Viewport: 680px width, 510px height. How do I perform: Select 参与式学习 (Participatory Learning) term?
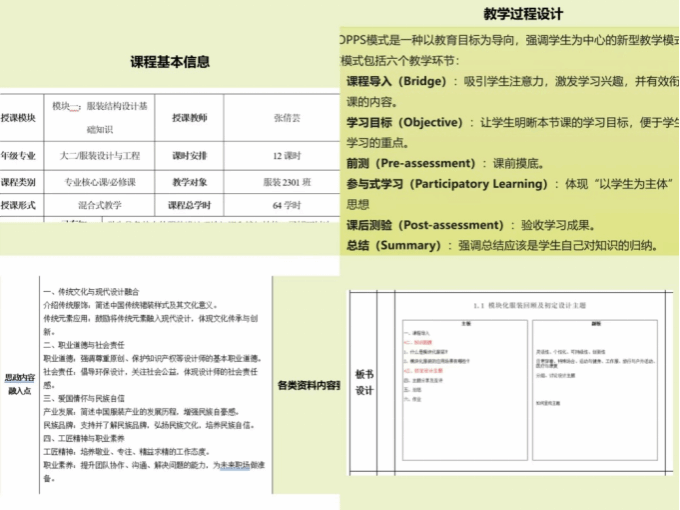point(447,184)
